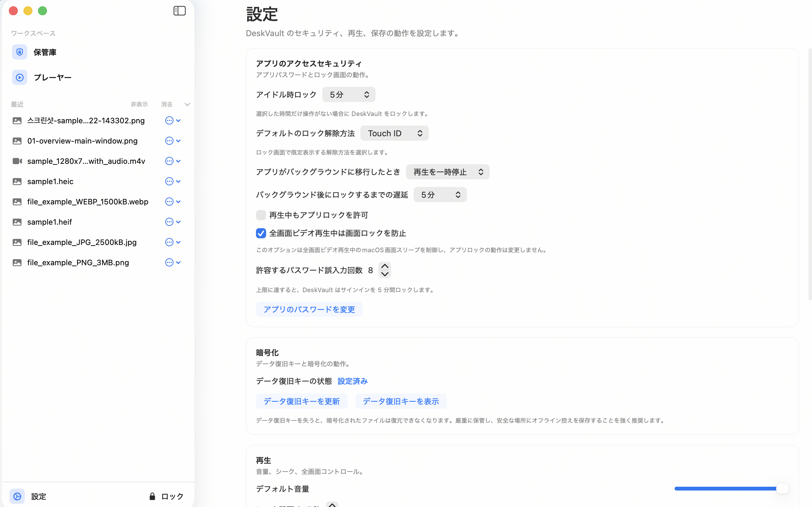Click the image icon beside file_example_PNG_3MB.png
Image resolution: width=812 pixels, height=507 pixels.
point(17,262)
